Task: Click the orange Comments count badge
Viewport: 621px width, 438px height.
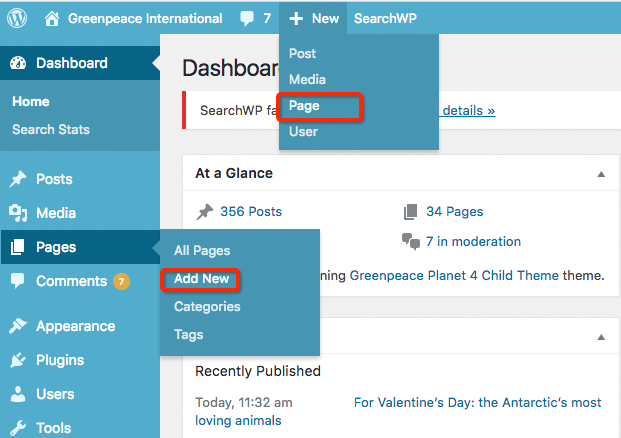Action: click(x=121, y=281)
